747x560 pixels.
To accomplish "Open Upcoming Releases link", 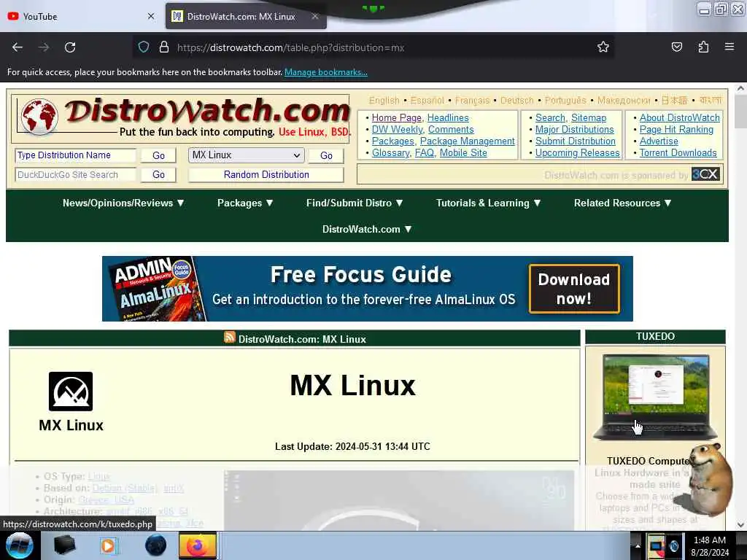I will tap(578, 153).
